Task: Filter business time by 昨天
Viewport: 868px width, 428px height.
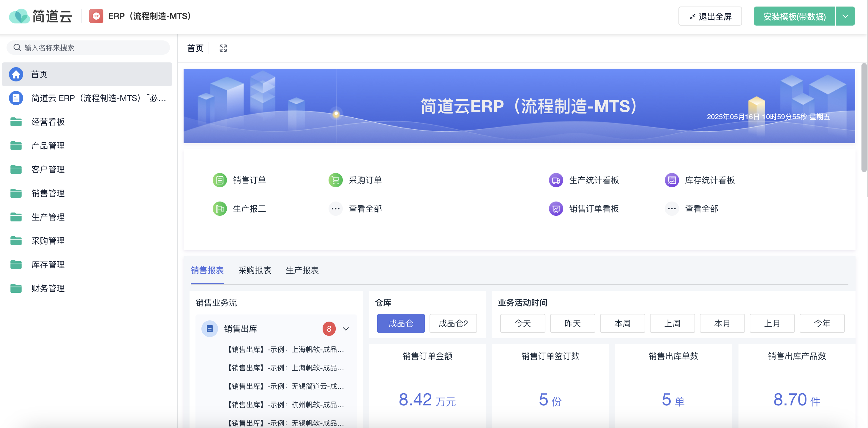Action: 572,323
